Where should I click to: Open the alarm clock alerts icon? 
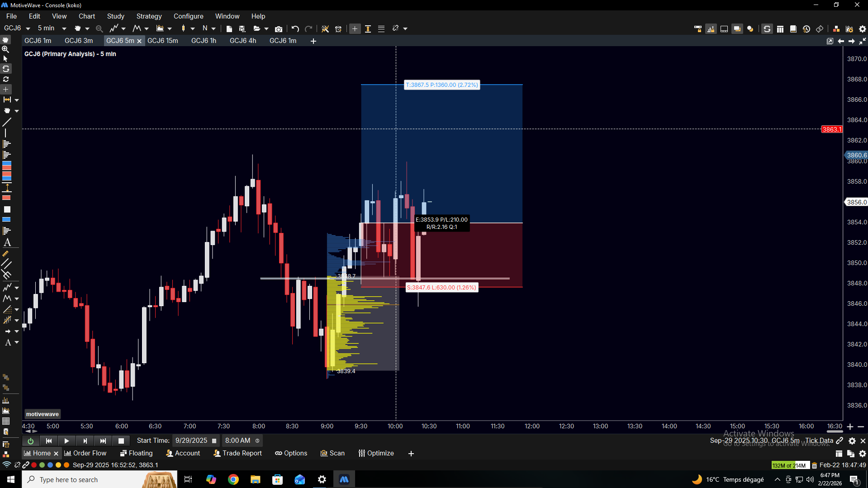point(338,28)
